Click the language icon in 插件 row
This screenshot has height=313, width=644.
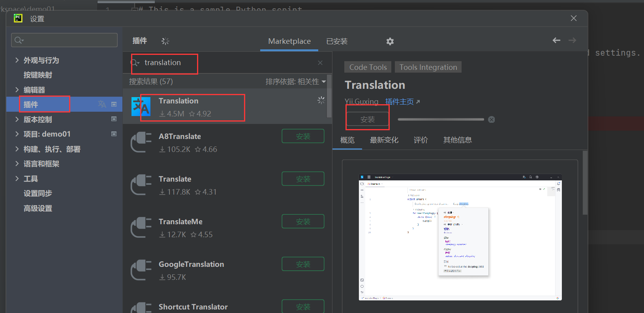click(102, 104)
